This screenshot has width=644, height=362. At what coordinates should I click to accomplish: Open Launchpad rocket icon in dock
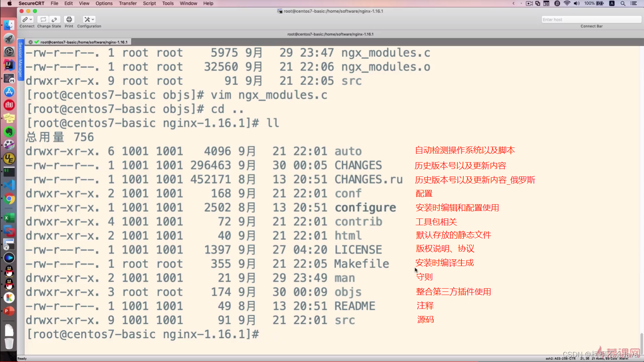click(9, 38)
